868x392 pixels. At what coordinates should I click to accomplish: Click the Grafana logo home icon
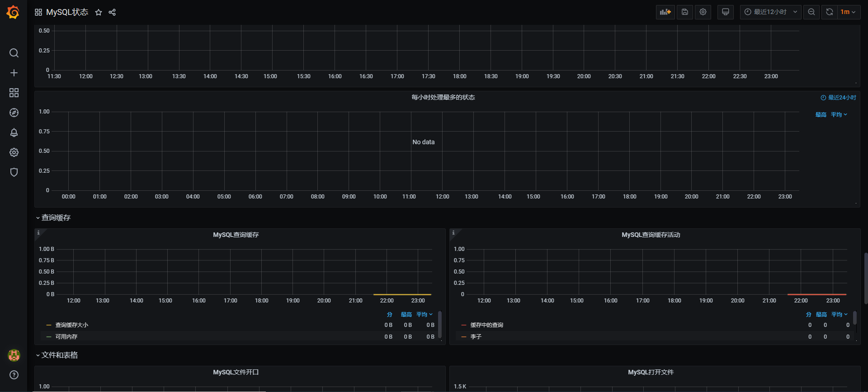pyautogui.click(x=13, y=12)
